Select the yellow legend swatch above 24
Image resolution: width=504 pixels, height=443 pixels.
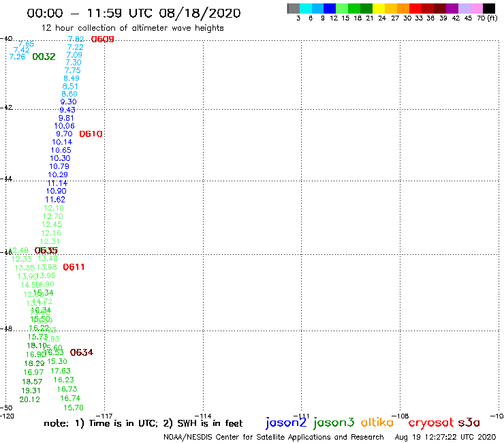point(379,8)
